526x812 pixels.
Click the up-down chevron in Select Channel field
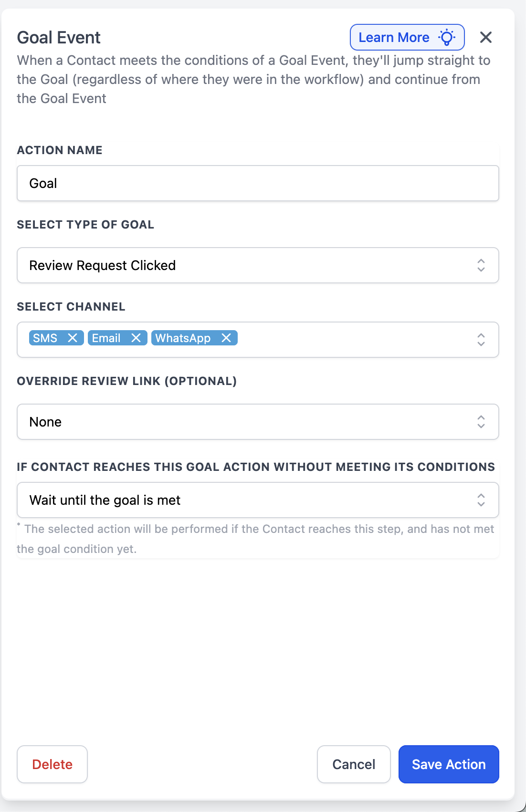pyautogui.click(x=481, y=340)
